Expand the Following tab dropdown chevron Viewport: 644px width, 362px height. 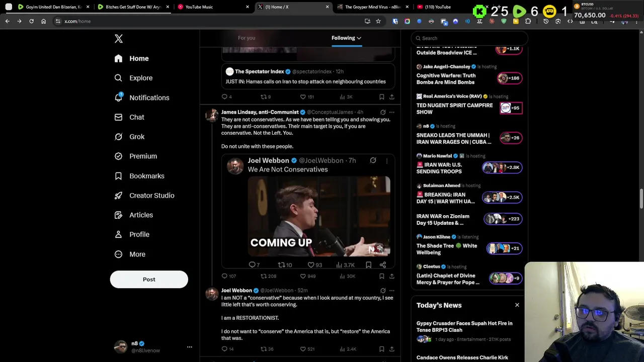[x=359, y=38]
